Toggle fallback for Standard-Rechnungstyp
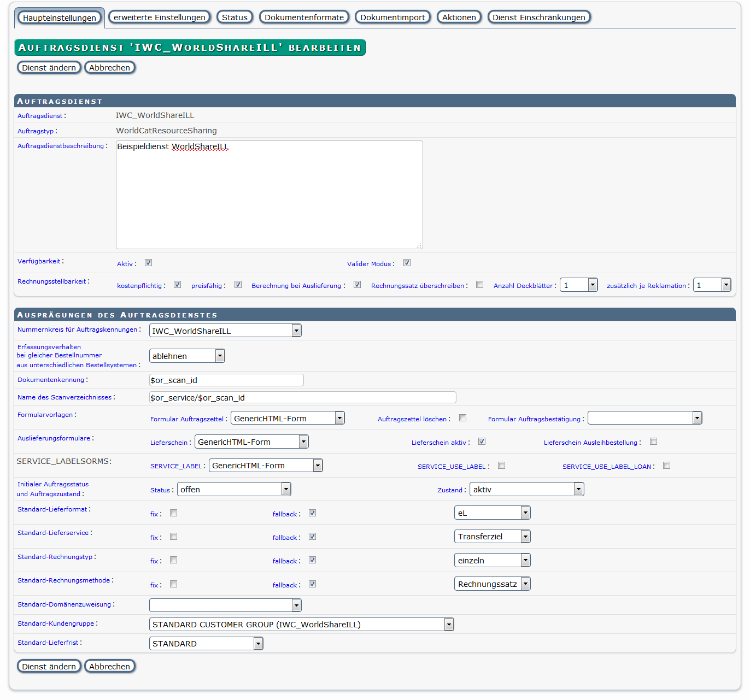Screen dimensions: 750x700 coord(312,560)
